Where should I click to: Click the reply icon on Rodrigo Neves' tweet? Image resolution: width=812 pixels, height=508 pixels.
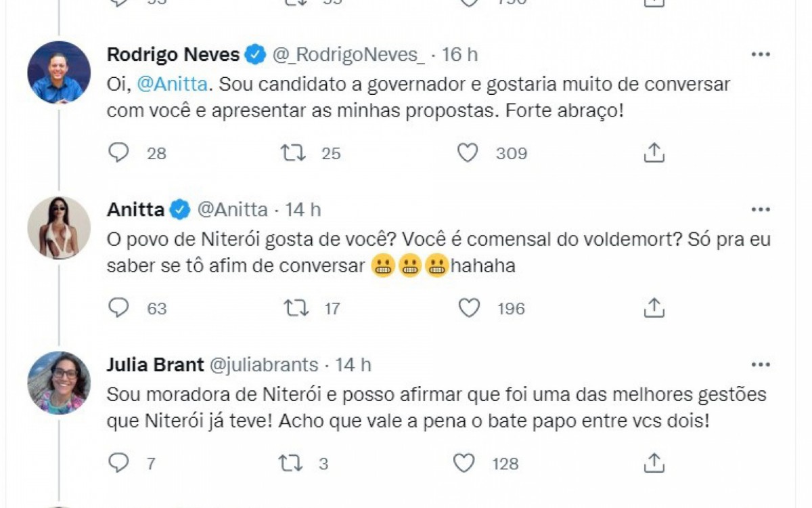coord(118,153)
